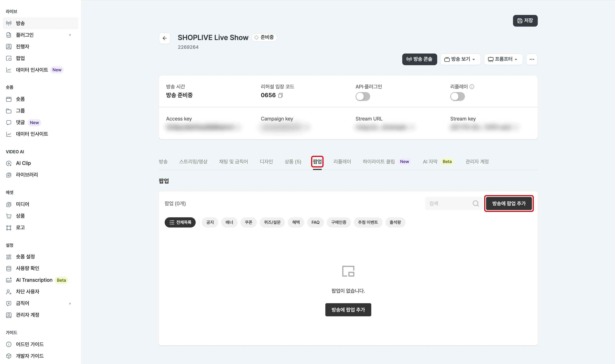615x364 pixels.
Task: Copy the rehearsal entry code 0656
Action: coord(281,95)
